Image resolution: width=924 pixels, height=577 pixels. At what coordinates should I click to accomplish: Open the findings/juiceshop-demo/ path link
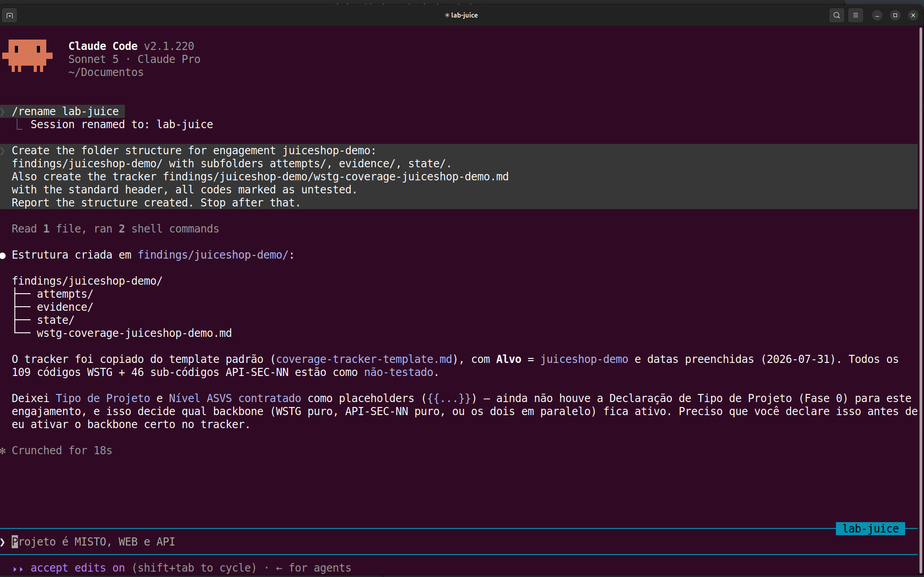click(x=213, y=255)
